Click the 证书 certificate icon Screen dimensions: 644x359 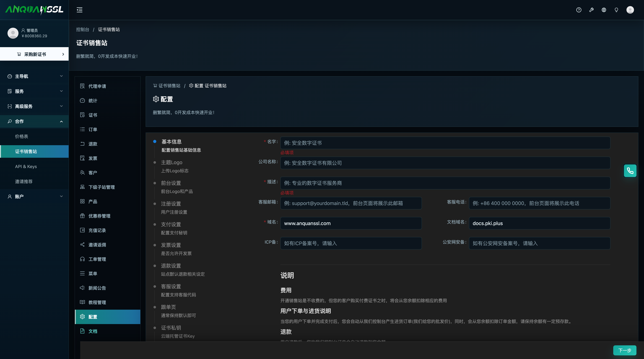click(x=82, y=115)
